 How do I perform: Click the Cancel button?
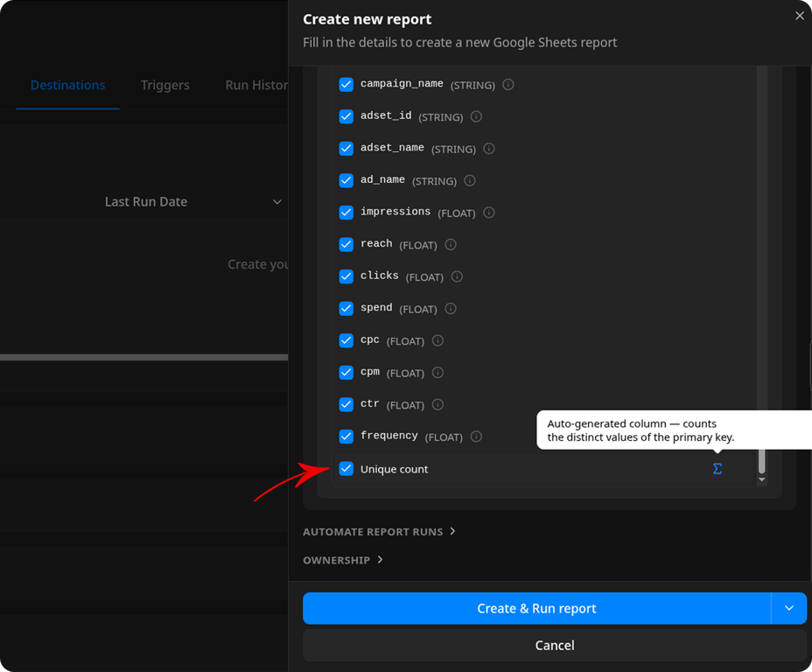555,645
